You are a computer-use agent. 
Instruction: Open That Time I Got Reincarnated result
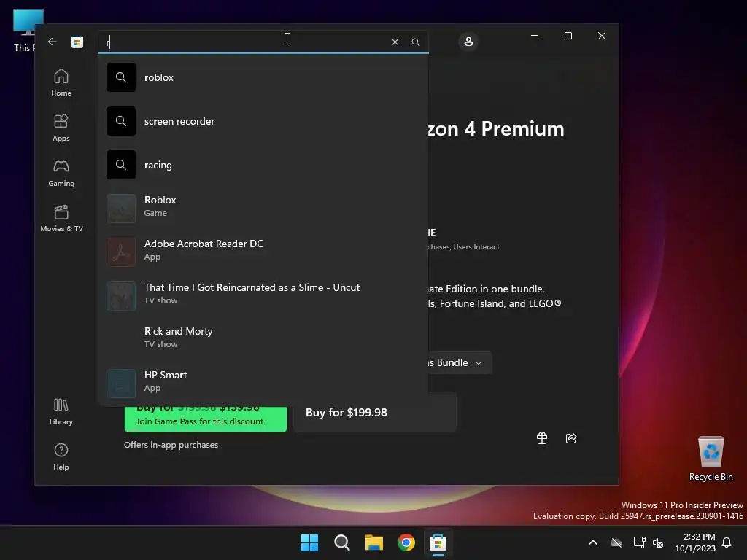[263, 296]
